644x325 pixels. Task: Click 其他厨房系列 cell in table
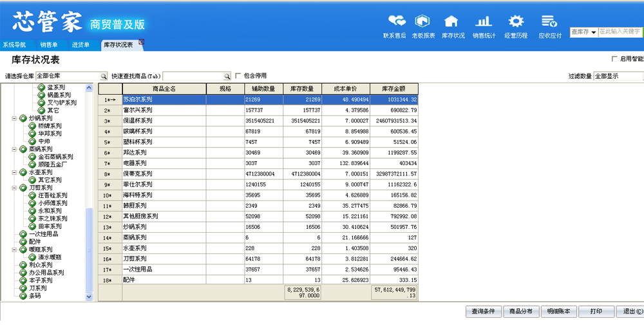point(164,217)
